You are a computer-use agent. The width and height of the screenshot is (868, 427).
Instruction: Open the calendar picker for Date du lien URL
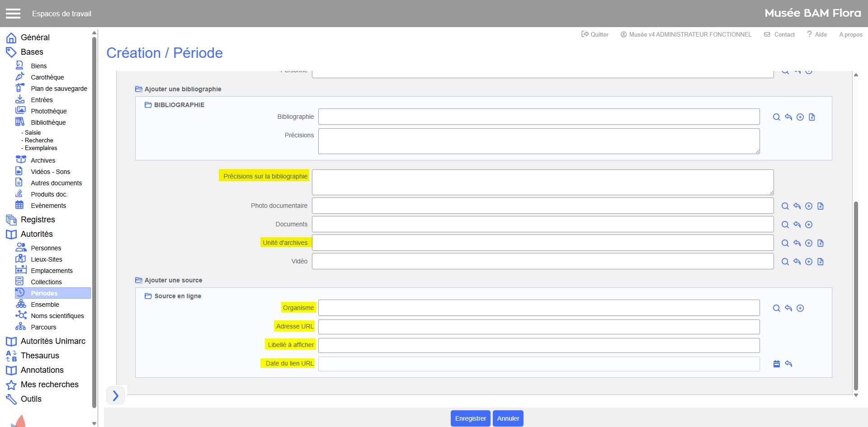pyautogui.click(x=776, y=364)
